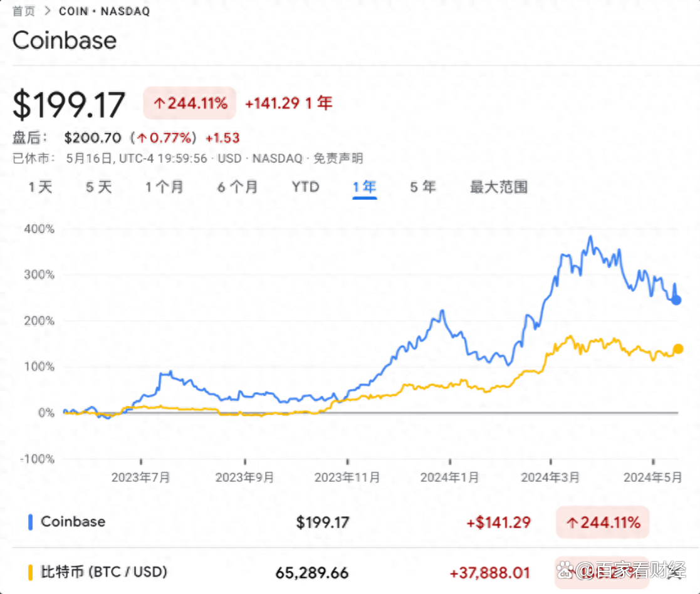Image resolution: width=700 pixels, height=594 pixels.
Task: Click the breadcrumb chevron arrow
Action: tap(48, 11)
